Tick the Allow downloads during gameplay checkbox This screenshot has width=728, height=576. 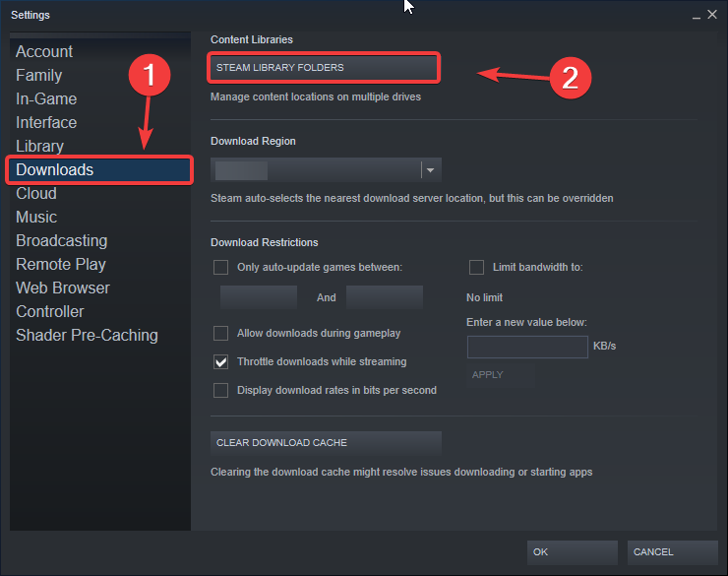point(220,333)
